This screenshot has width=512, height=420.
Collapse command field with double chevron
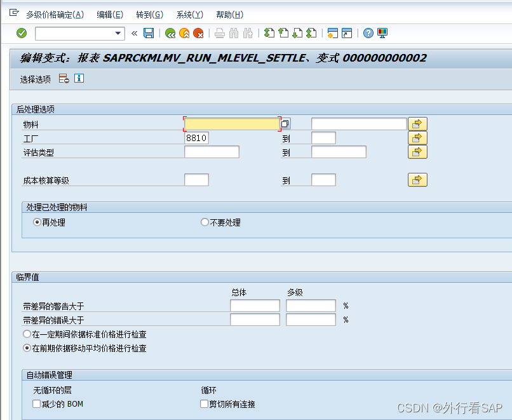point(134,33)
